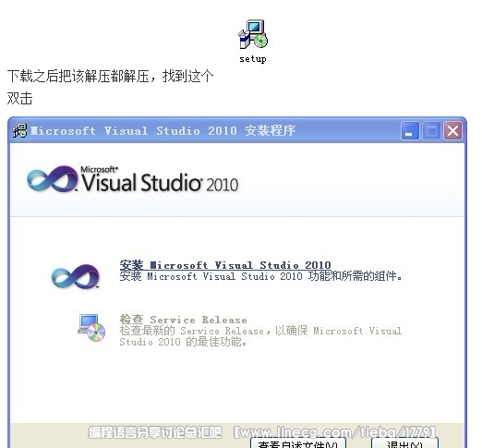Image resolution: width=482 pixels, height=448 pixels.
Task: Open the setup installer icon
Action: point(253,34)
